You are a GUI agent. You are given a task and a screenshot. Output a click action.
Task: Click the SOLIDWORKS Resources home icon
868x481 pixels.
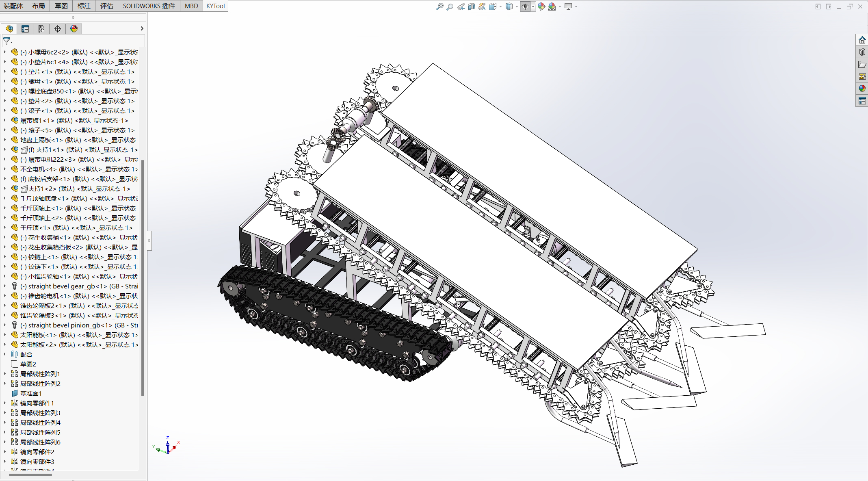pyautogui.click(x=862, y=40)
